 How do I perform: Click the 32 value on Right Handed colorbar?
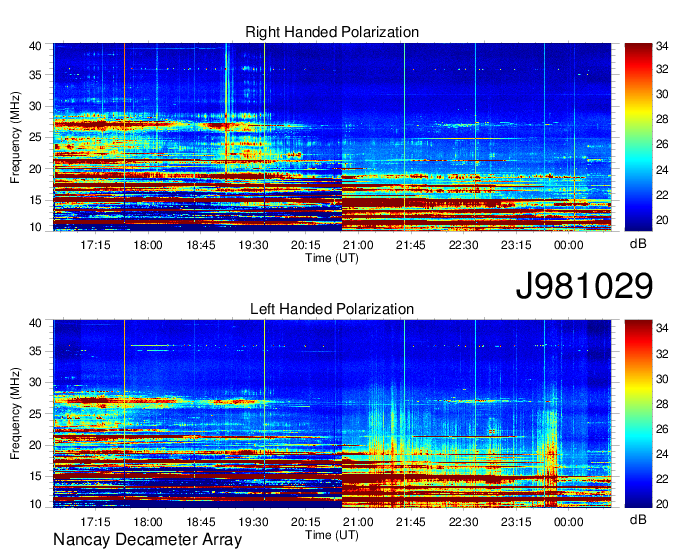coord(662,69)
